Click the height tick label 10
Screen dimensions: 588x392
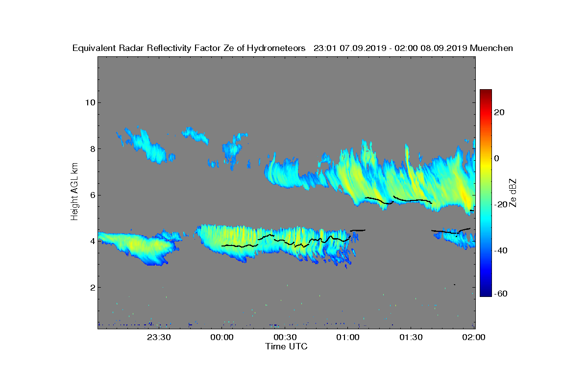(89, 102)
